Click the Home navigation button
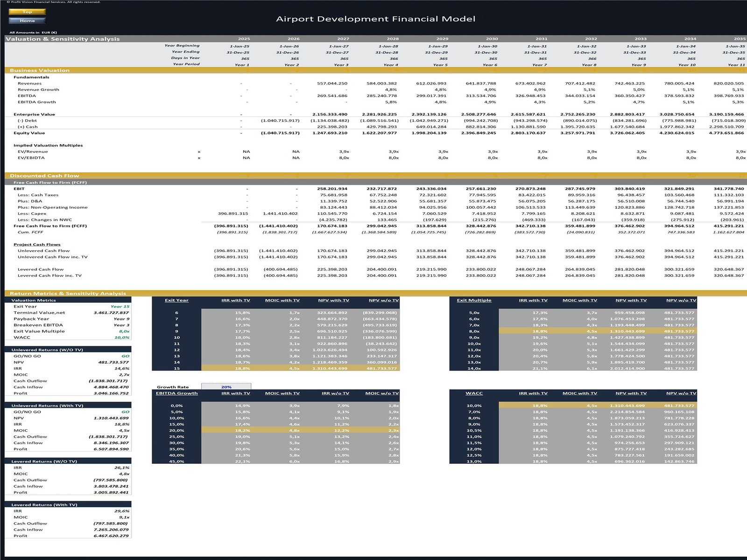This screenshot has width=747, height=560. pos(27,21)
